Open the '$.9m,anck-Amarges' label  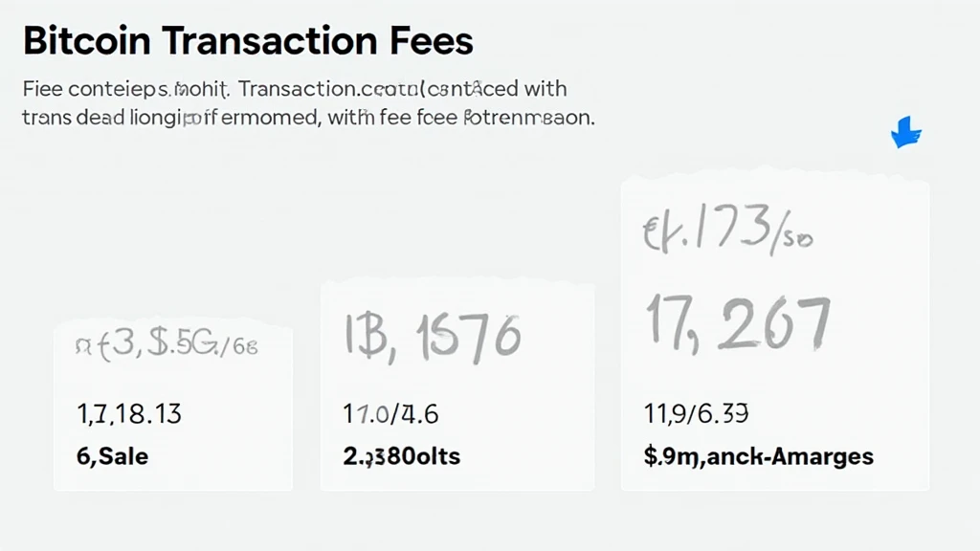(759, 456)
